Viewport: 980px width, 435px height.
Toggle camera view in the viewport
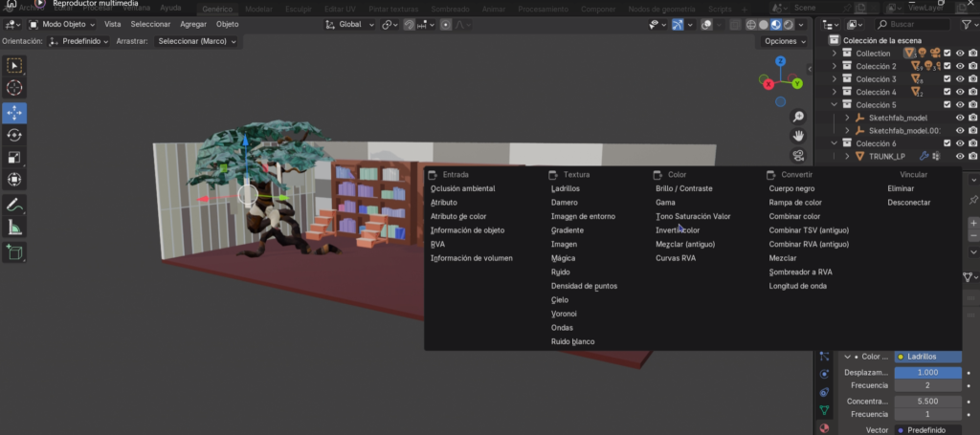pyautogui.click(x=798, y=156)
